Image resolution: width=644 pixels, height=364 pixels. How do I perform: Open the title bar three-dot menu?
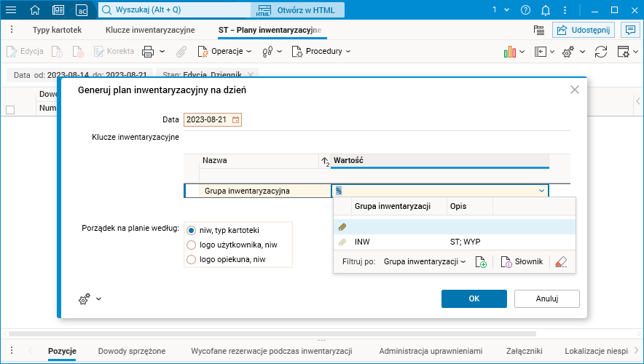[565, 10]
